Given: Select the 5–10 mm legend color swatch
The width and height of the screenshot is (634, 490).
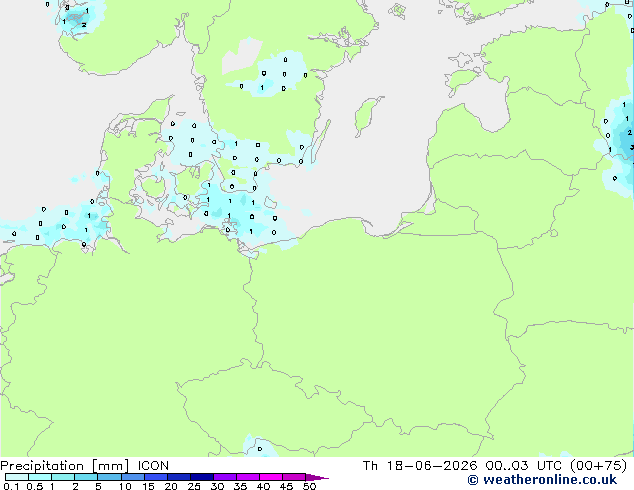Looking at the screenshot, I should (x=109, y=477).
